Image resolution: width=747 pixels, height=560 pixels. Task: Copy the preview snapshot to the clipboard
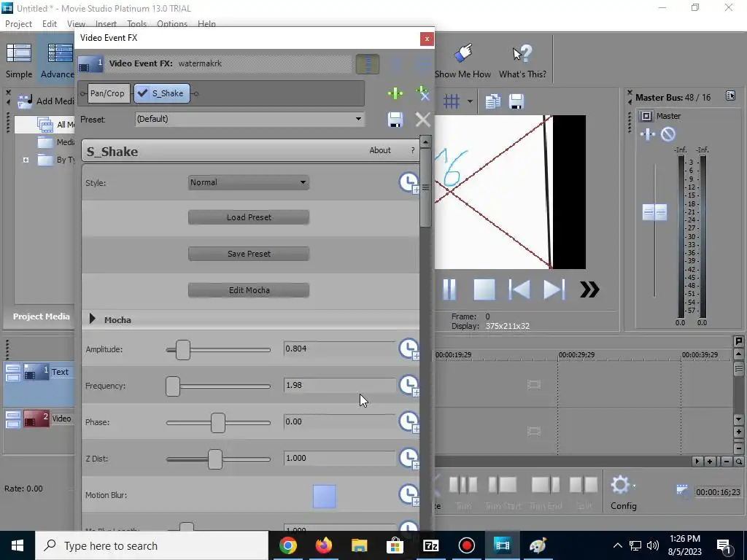[x=492, y=101]
